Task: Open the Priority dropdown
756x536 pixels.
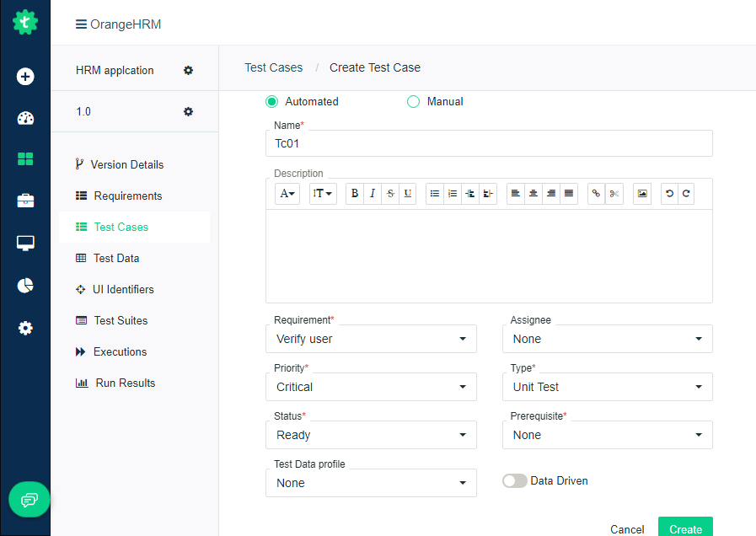Action: pos(371,387)
